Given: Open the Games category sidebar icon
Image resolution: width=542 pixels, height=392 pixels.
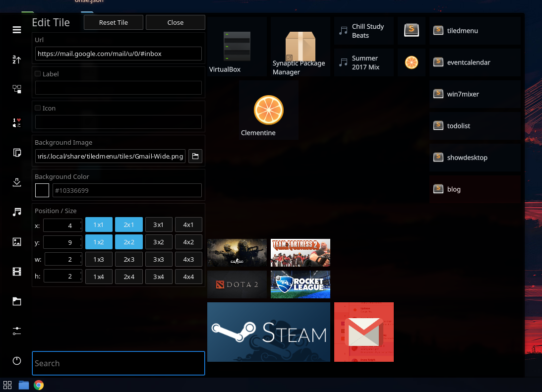Looking at the screenshot, I should coord(16,122).
